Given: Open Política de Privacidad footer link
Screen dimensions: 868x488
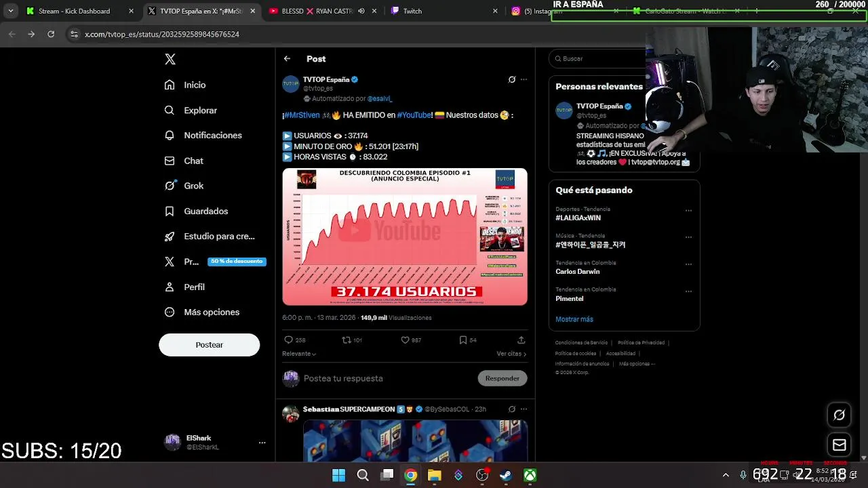Looking at the screenshot, I should pyautogui.click(x=641, y=343).
